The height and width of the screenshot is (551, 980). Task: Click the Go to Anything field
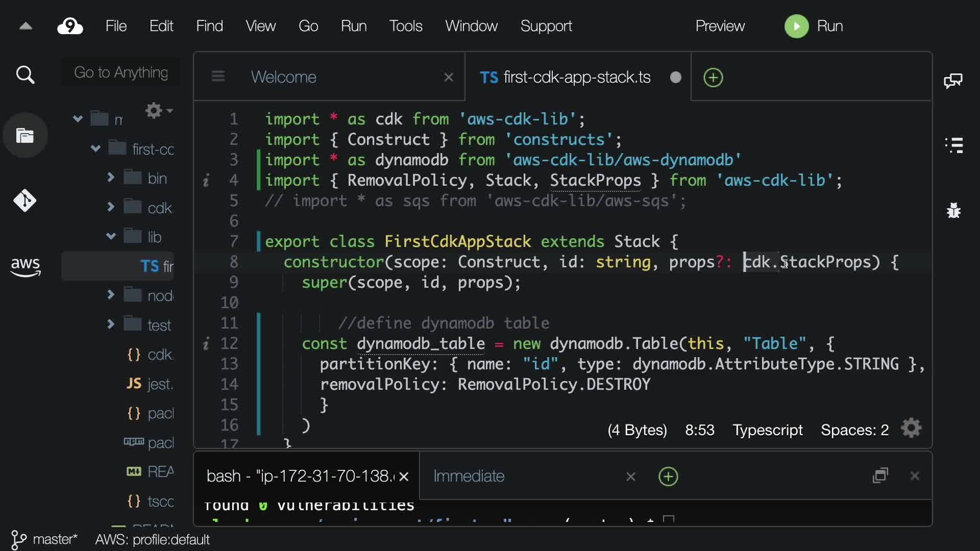point(121,72)
